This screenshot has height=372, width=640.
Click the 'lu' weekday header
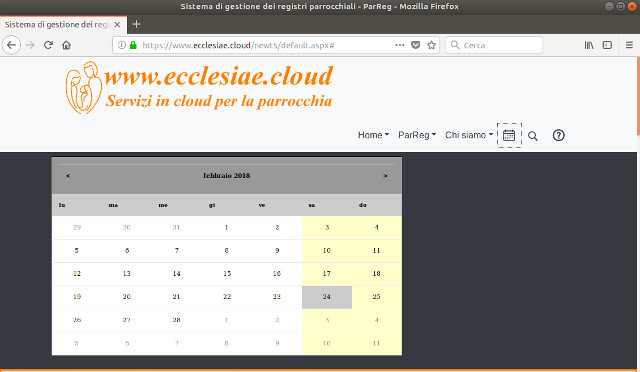click(x=62, y=205)
